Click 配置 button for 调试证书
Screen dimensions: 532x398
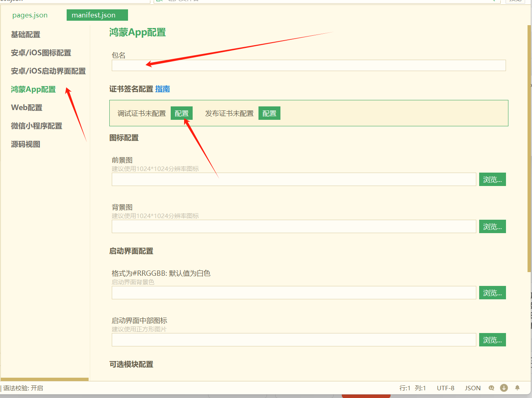[182, 113]
